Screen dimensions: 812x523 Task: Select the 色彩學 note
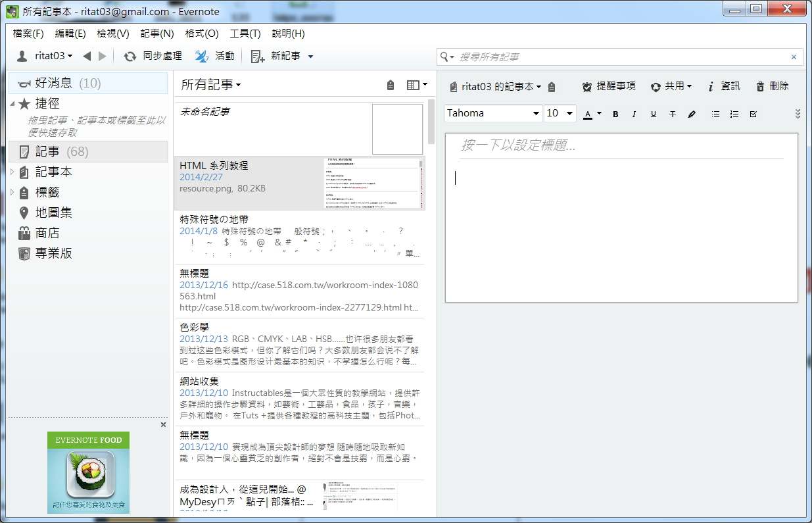pos(300,345)
